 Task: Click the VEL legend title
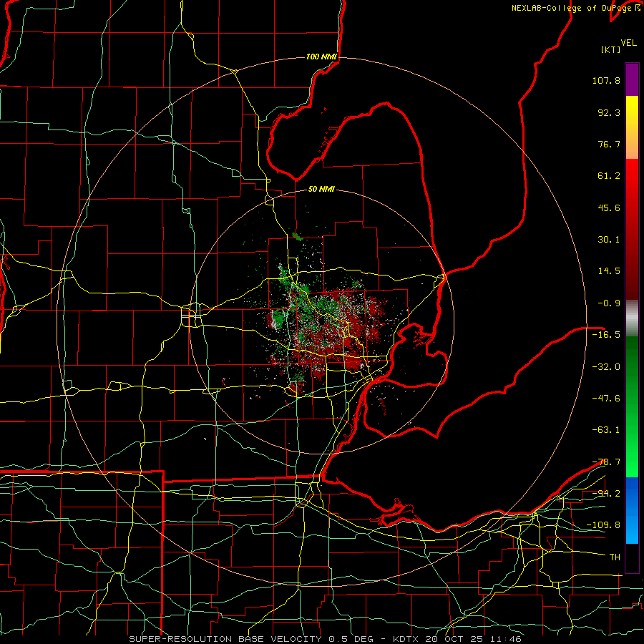[x=628, y=43]
